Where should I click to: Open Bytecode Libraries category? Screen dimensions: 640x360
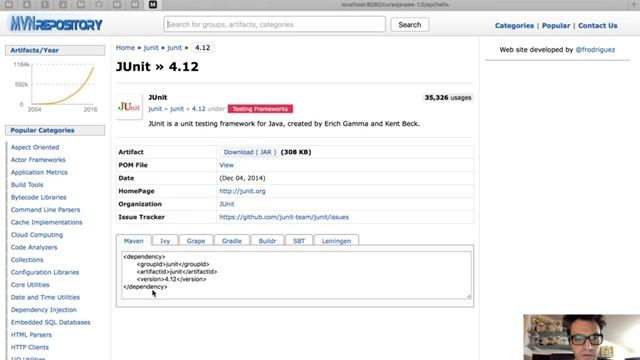point(38,198)
